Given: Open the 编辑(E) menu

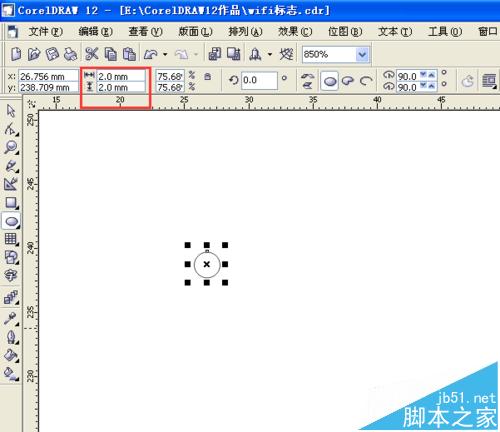Looking at the screenshot, I should coord(96,32).
